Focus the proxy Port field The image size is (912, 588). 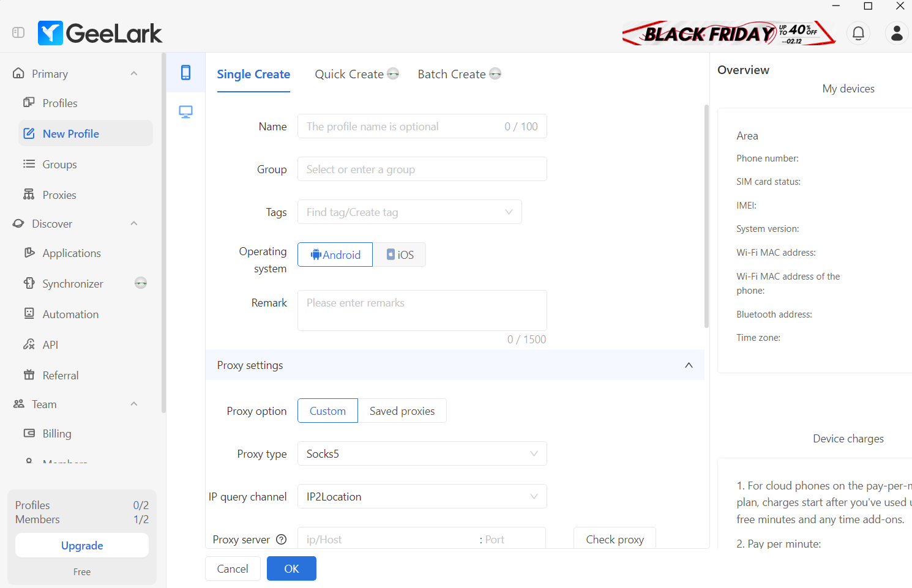513,539
